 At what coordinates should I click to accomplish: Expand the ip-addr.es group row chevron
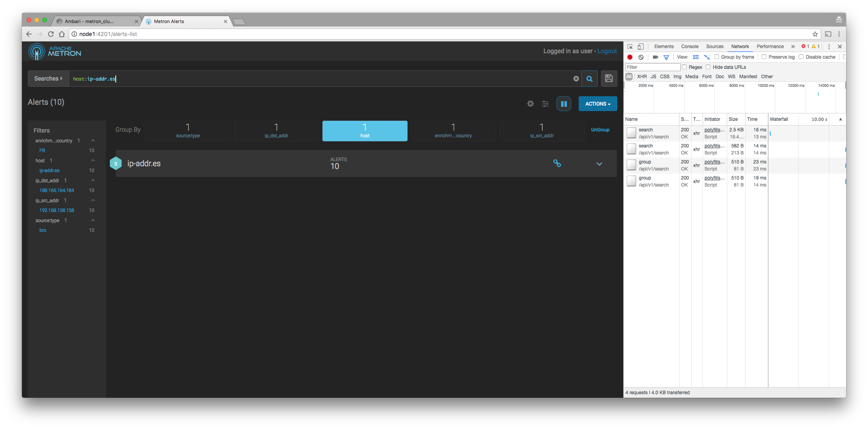pos(599,164)
